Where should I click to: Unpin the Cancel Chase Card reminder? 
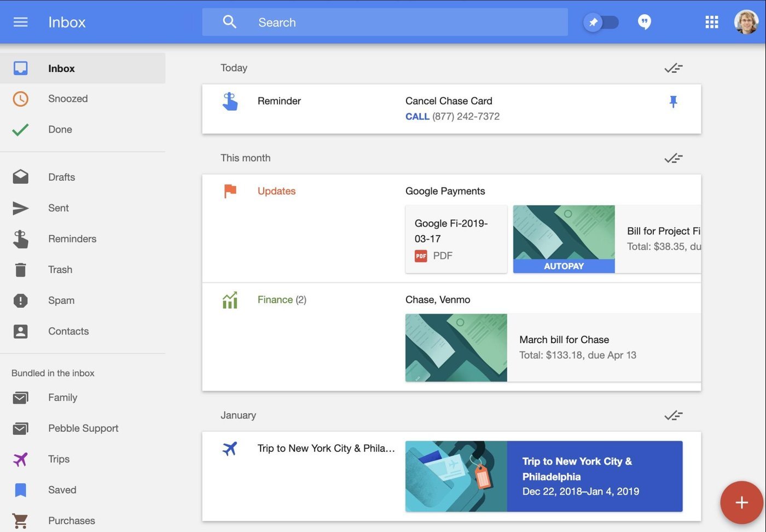pyautogui.click(x=673, y=102)
